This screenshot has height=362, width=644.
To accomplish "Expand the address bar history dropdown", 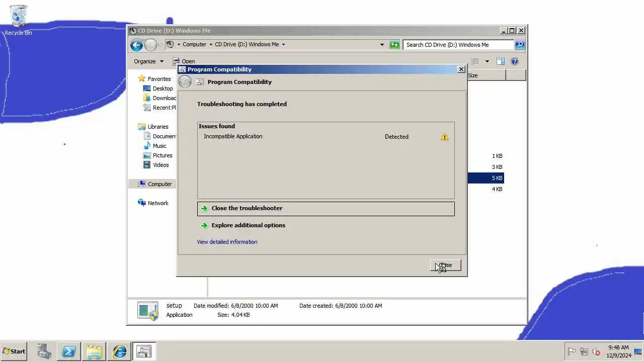I will [x=382, y=45].
